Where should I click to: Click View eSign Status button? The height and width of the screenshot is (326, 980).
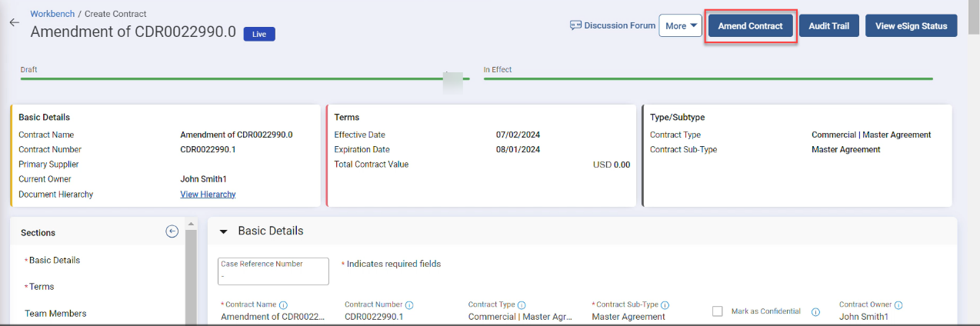tap(911, 25)
